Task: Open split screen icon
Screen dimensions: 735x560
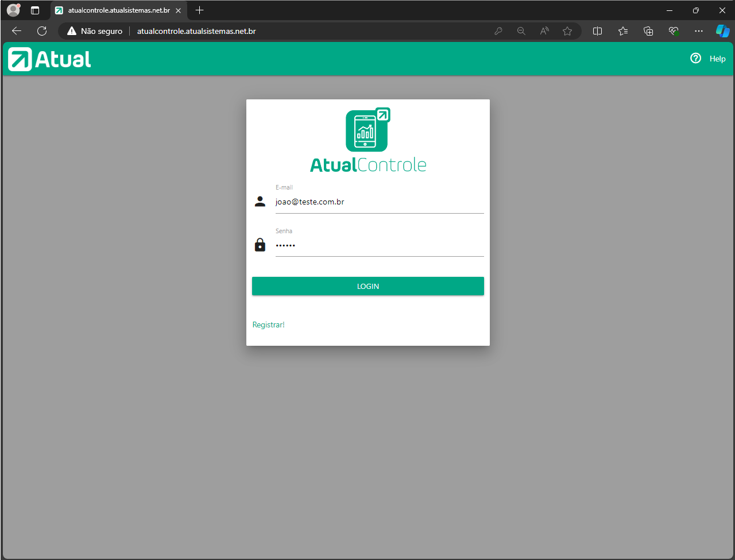Action: point(597,31)
